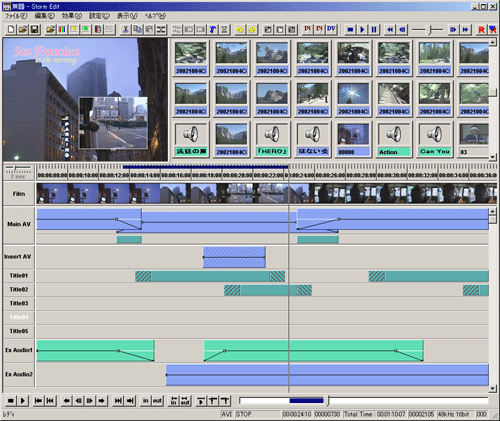Select the 「HERO」 audio clip in bin
Image resolution: width=500 pixels, height=421 pixels.
pyautogui.click(x=272, y=139)
